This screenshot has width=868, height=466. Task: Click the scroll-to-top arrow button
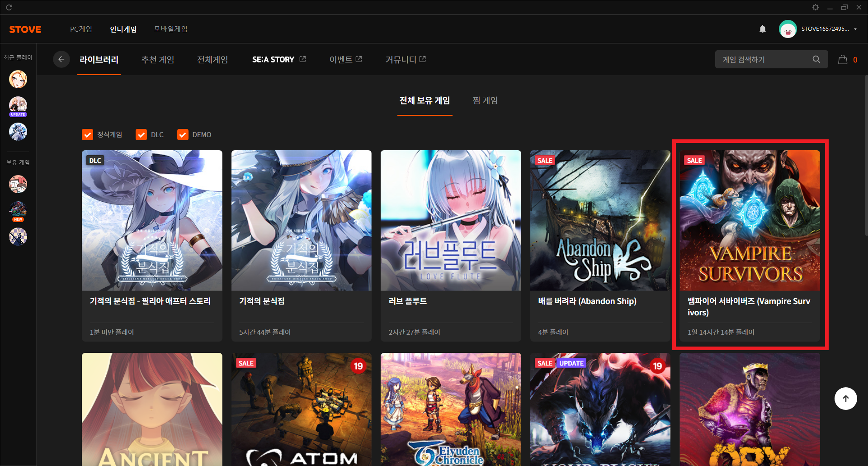(845, 399)
